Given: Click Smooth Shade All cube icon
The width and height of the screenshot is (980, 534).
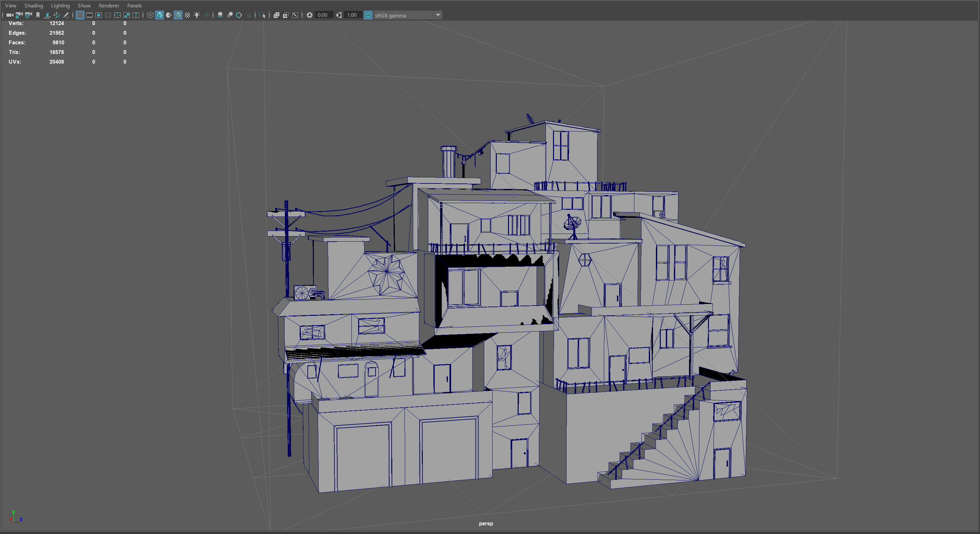Looking at the screenshot, I should pos(159,15).
